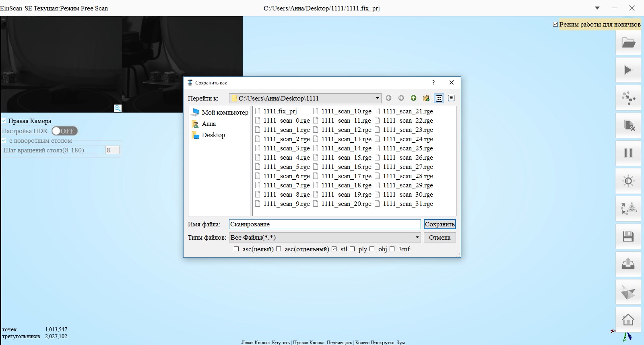Click the floppy disk save icon

tap(628, 236)
